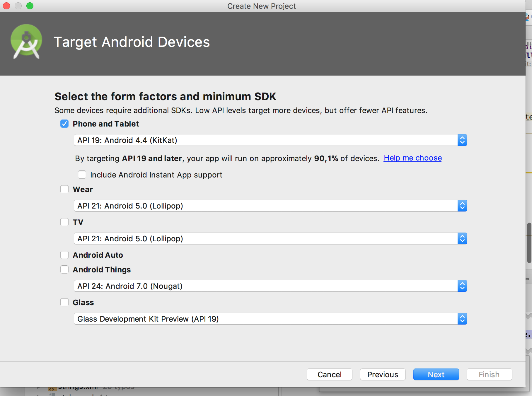Click the grayed Finish button
Image resolution: width=532 pixels, height=396 pixels.
coord(490,375)
